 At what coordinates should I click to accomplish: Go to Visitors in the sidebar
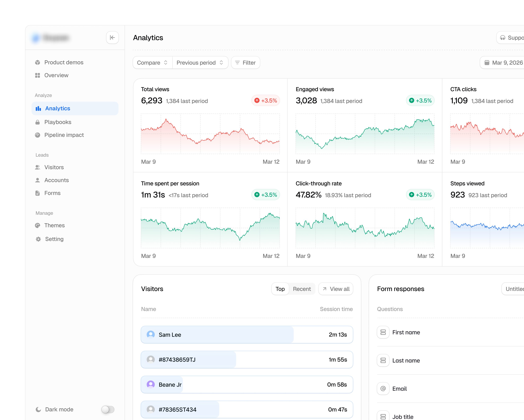point(54,167)
